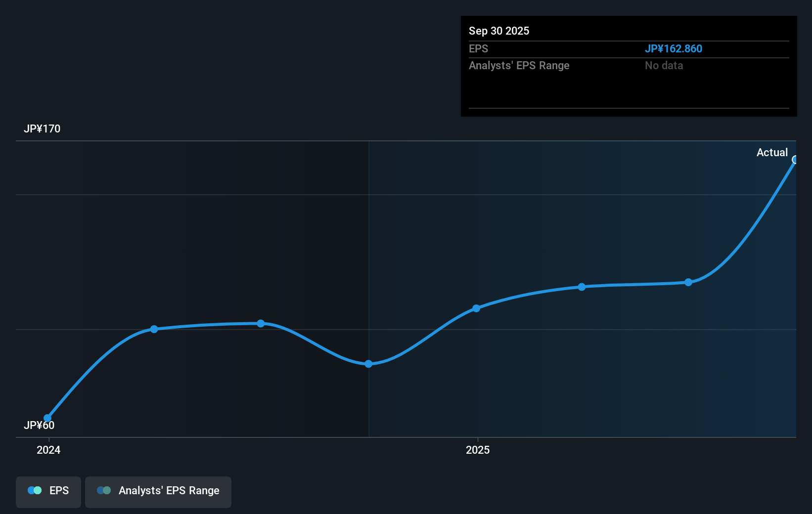Select the 2024 data point on the EPS line

click(47, 418)
